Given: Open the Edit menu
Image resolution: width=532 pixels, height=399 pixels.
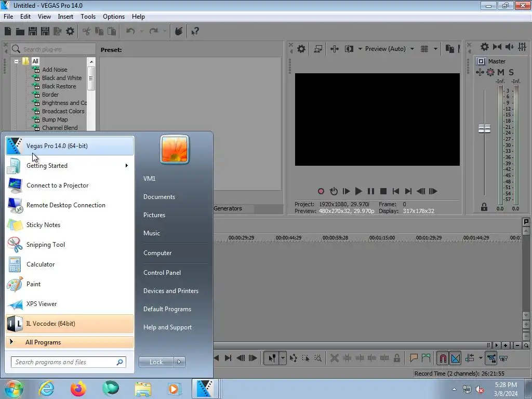Looking at the screenshot, I should (x=25, y=17).
